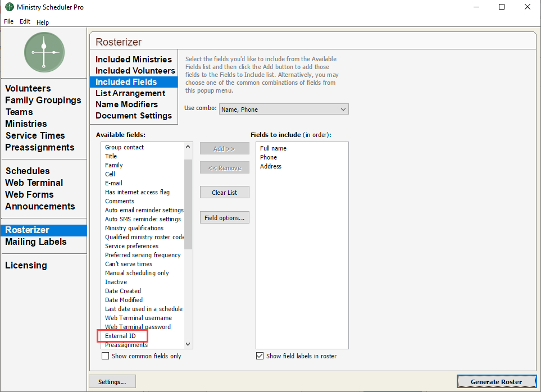Open Volunteers in the sidebar

click(28, 88)
